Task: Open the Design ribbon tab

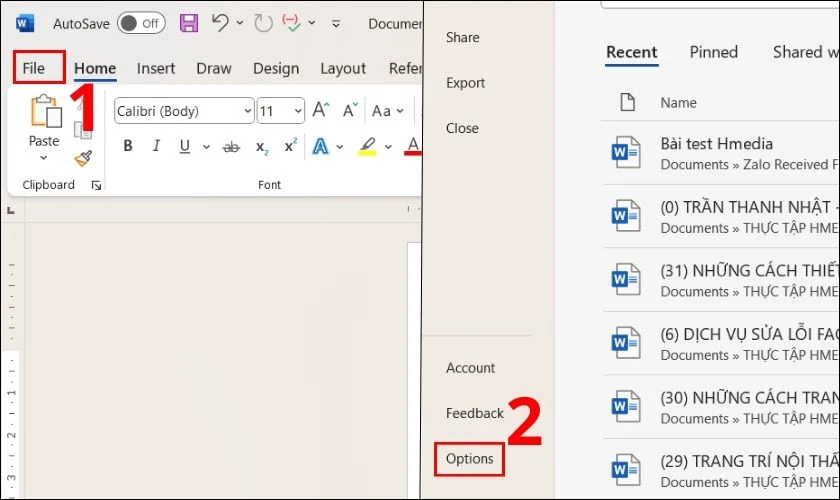Action: tap(276, 69)
